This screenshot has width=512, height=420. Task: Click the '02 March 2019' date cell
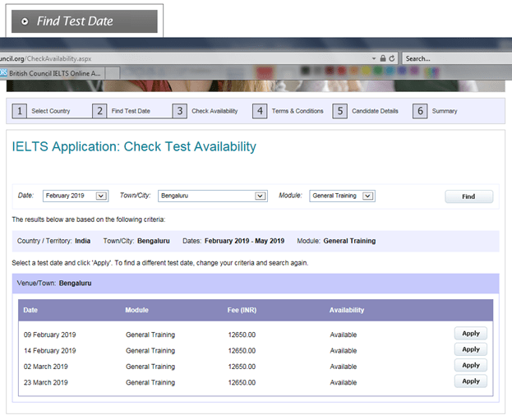coord(46,367)
